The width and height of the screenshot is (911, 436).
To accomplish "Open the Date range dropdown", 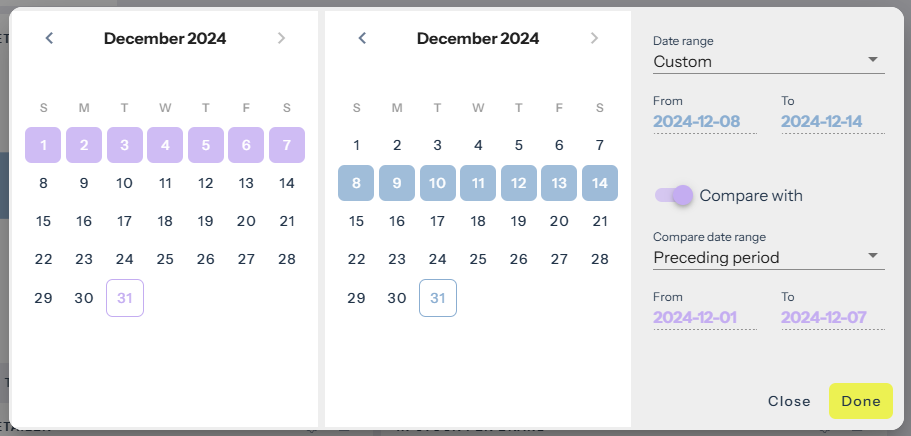I will click(768, 61).
